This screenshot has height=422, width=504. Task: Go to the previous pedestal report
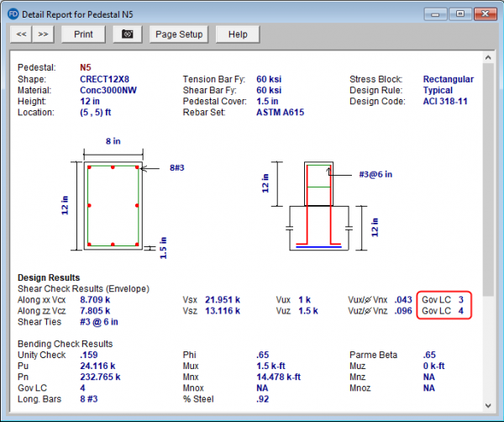point(21,34)
